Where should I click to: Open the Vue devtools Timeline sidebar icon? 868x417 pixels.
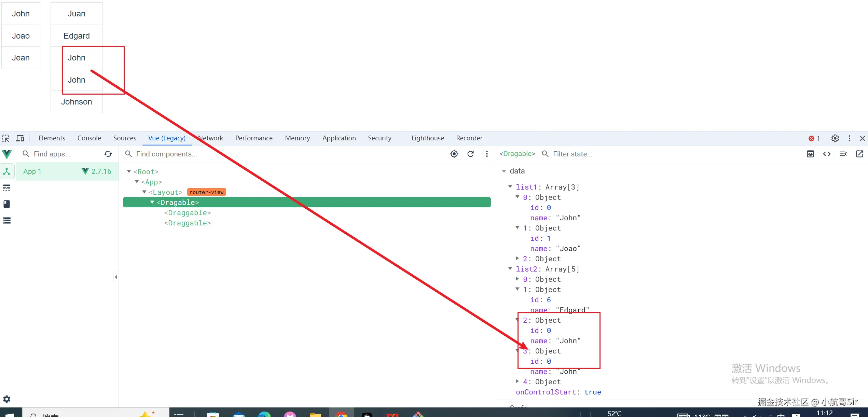click(7, 188)
